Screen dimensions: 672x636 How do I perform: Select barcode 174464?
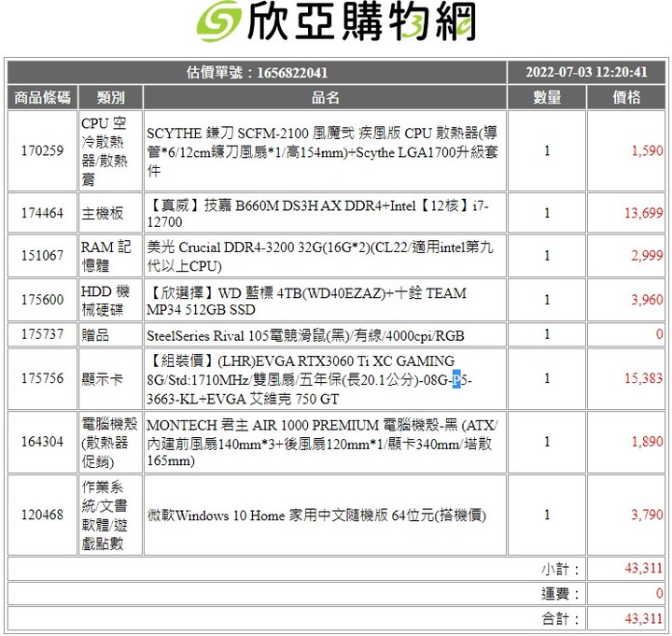[x=42, y=213]
